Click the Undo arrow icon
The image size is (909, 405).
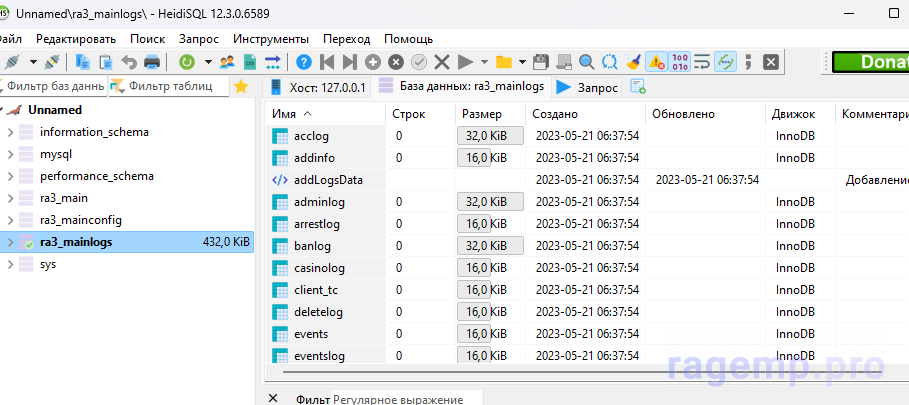click(129, 61)
